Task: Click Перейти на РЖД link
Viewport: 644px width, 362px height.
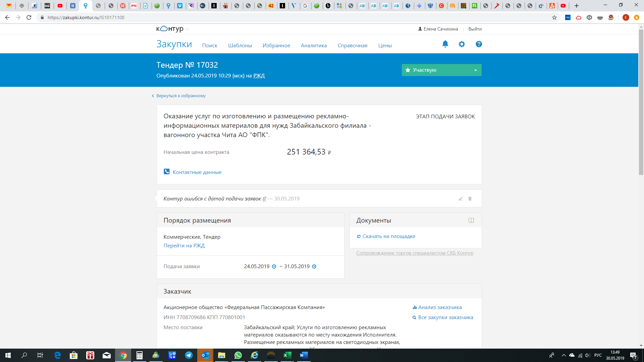Action: coord(184,246)
